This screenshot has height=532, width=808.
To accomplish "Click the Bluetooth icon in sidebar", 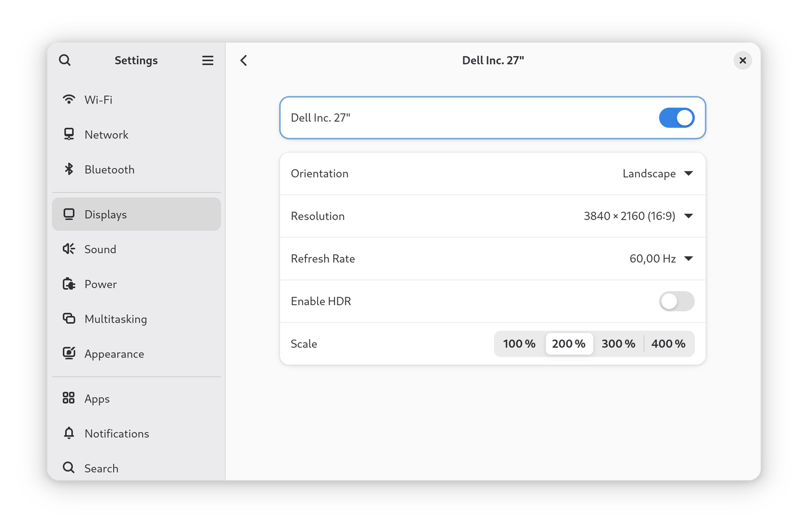I will pos(69,170).
